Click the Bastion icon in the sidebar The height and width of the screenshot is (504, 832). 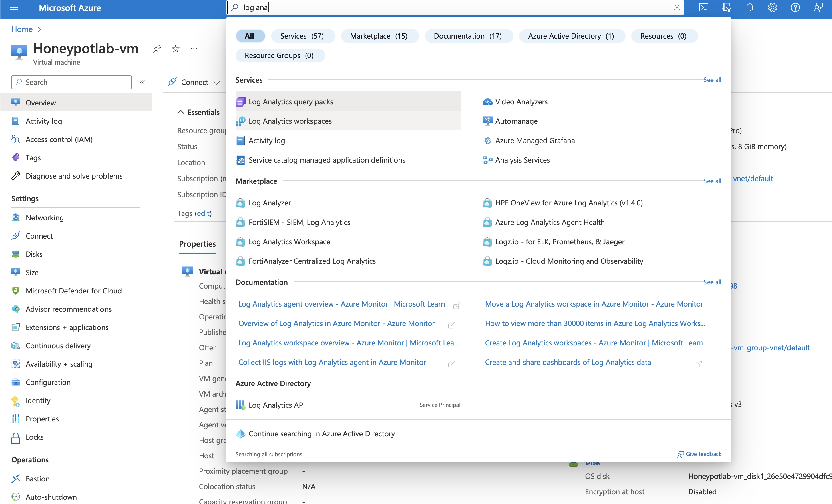pyautogui.click(x=15, y=479)
